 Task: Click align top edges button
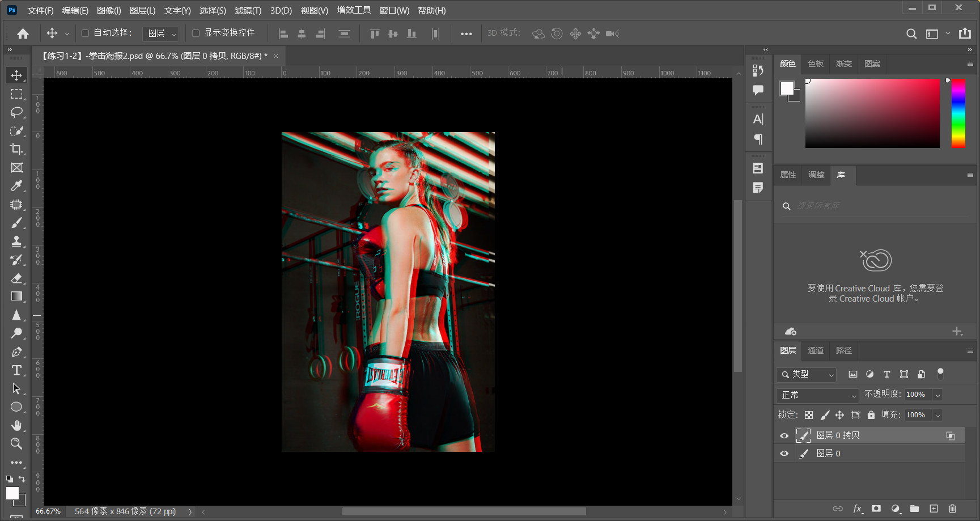(x=375, y=34)
